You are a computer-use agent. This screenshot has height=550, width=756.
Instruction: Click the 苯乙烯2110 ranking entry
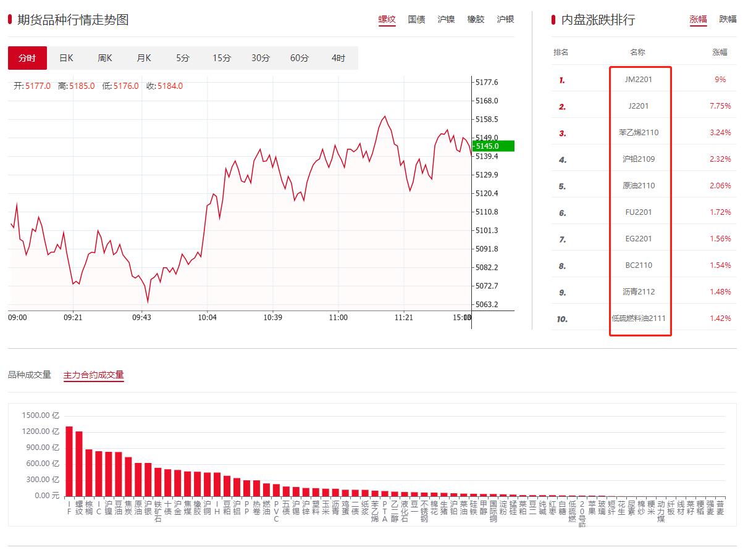click(x=640, y=132)
